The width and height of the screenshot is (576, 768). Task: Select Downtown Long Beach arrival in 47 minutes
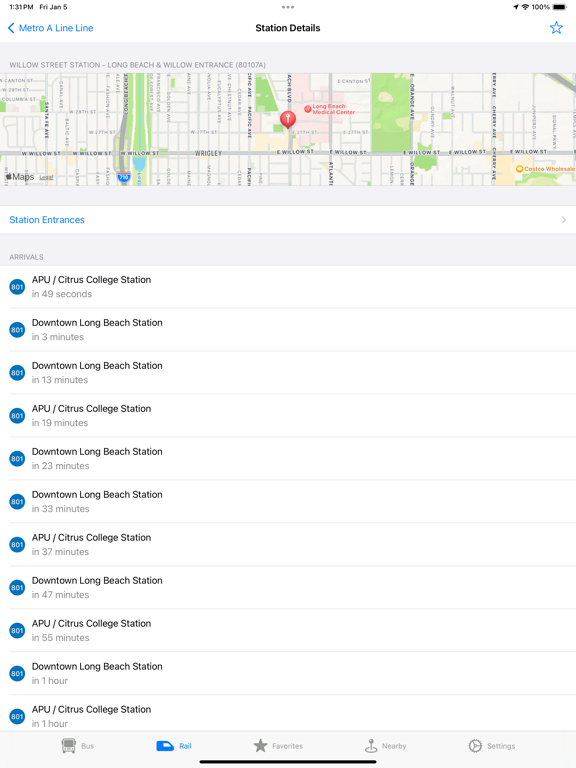(x=288, y=588)
